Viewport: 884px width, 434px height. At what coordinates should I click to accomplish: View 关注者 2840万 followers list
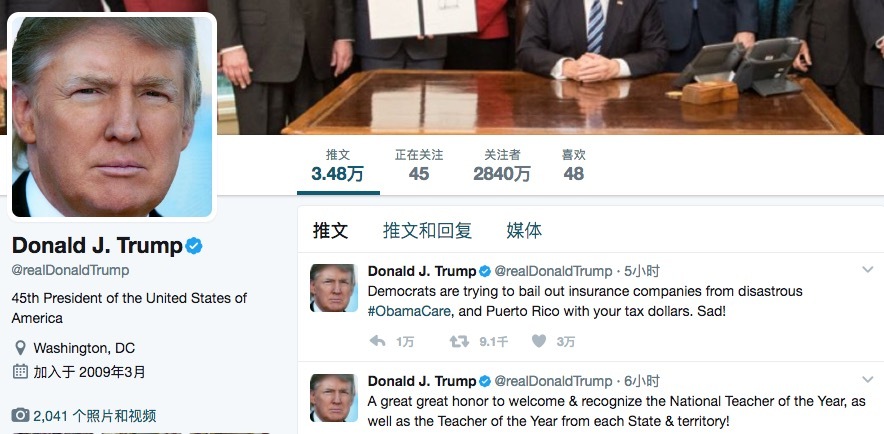[x=502, y=166]
